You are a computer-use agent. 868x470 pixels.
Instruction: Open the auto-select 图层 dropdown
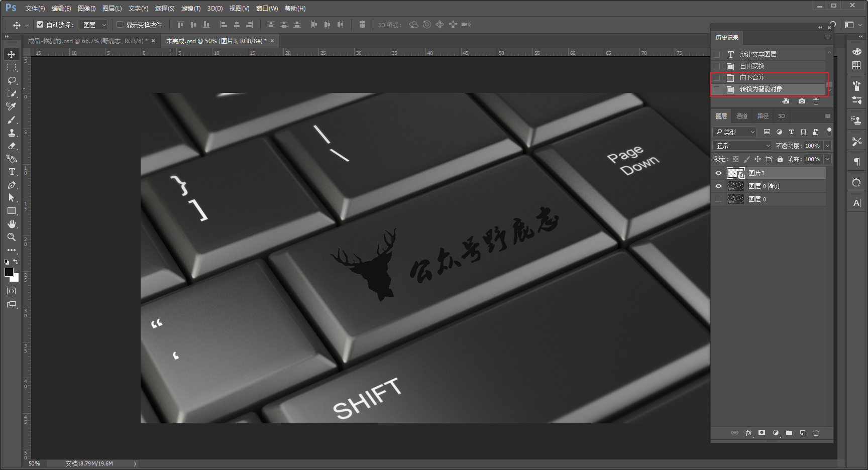pyautogui.click(x=93, y=25)
